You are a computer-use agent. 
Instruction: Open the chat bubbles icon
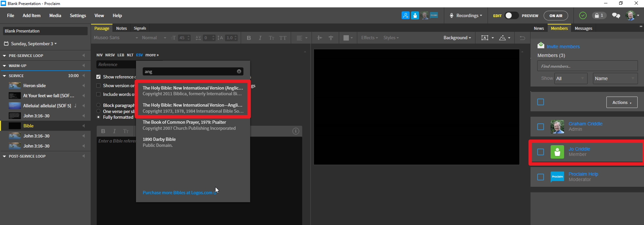616,15
